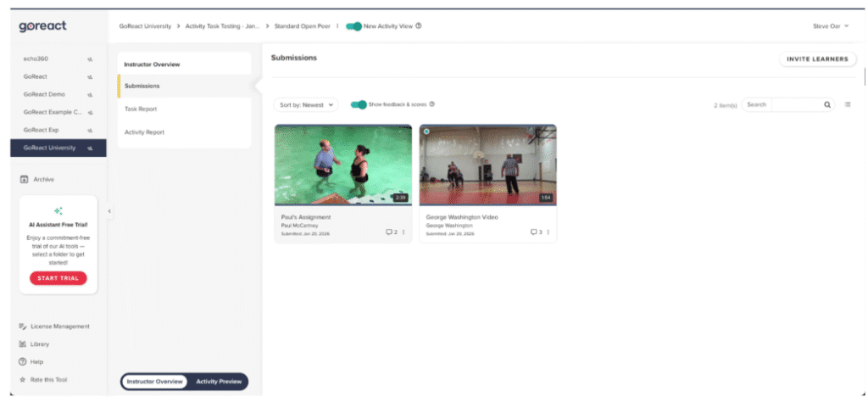The image size is (868, 397).
Task: Click Standard Open Peer breadcrumb
Action: click(302, 26)
